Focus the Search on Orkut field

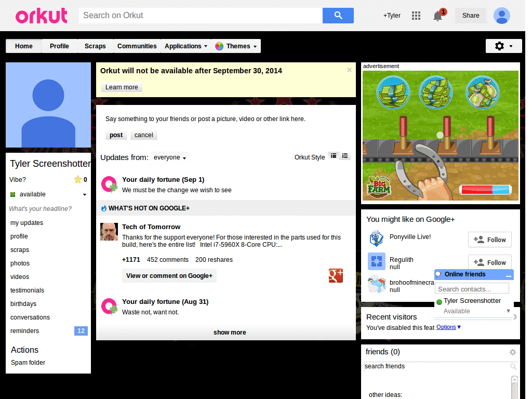[201, 15]
